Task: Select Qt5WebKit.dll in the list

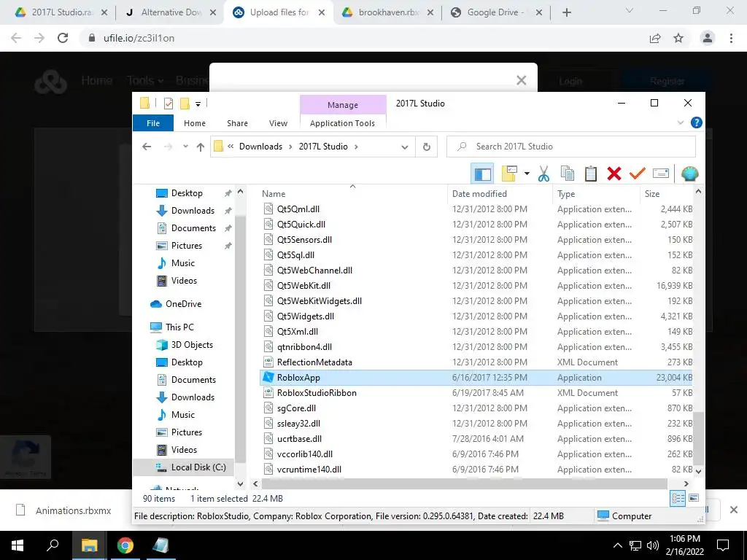Action: coord(476,286)
